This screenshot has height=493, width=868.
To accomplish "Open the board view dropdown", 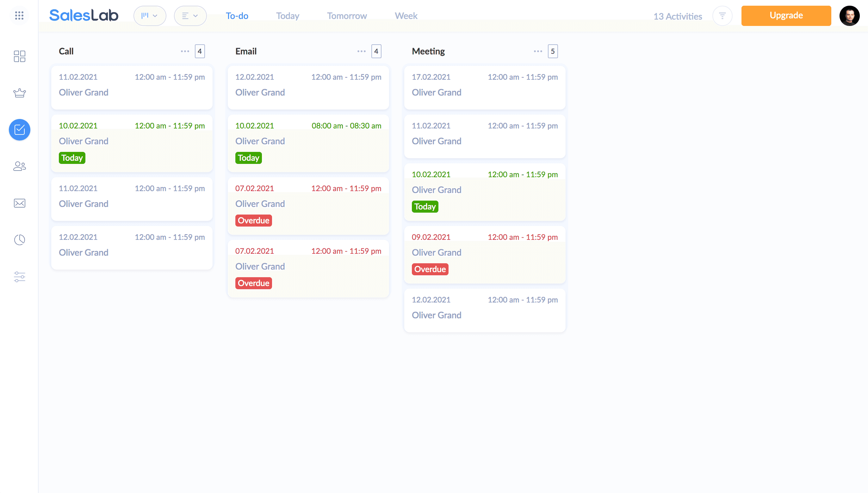I will point(150,16).
